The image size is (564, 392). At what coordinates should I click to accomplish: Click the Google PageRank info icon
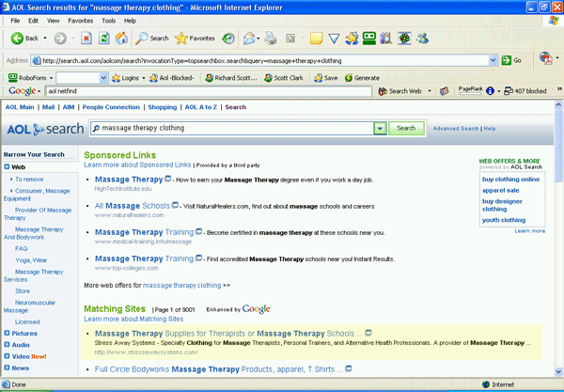coord(490,91)
